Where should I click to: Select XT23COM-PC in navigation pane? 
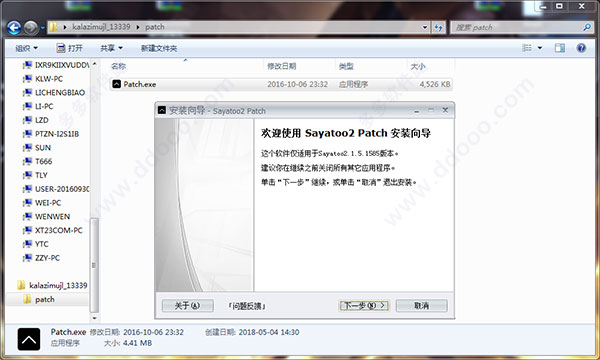(52, 230)
